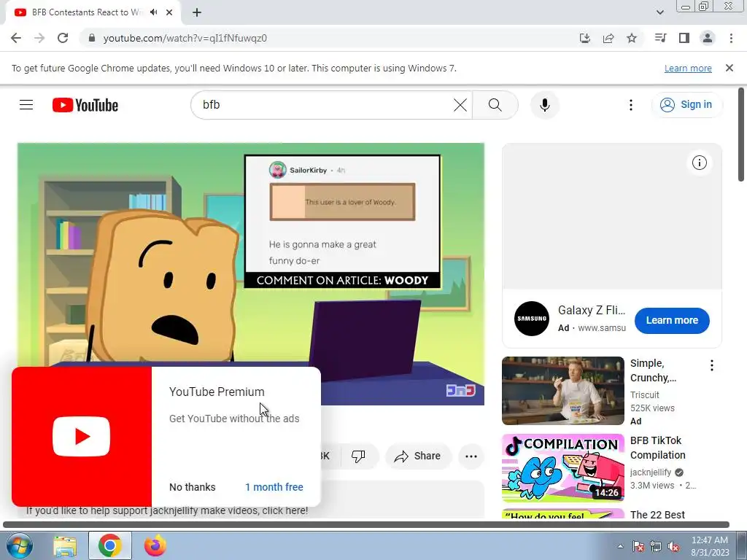Show hidden system tray icons
747x560 pixels.
(x=620, y=546)
